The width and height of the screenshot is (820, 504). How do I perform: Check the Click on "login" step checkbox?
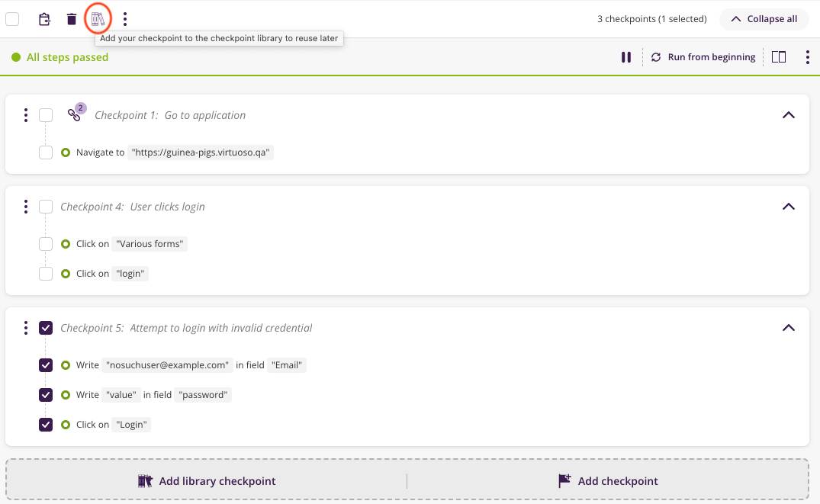click(46, 274)
